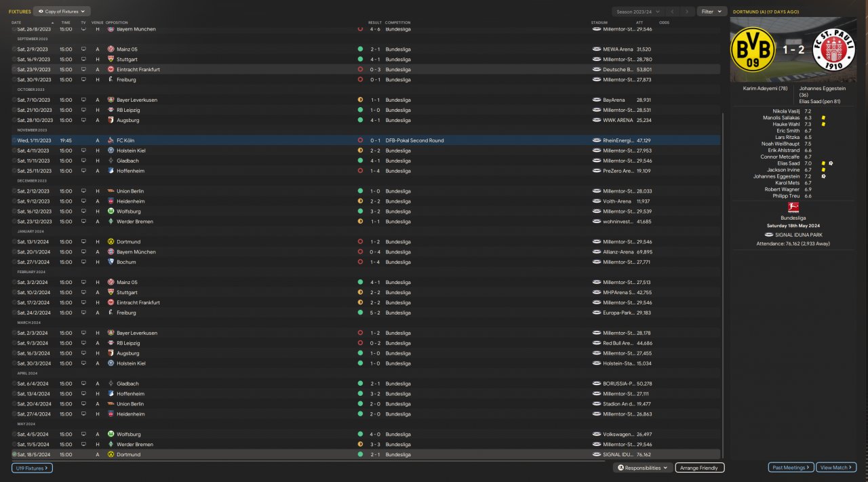Viewport: 868px width, 482px height.
Task: Click the Dortmund badge on 13/1/2024 row
Action: coord(111,241)
